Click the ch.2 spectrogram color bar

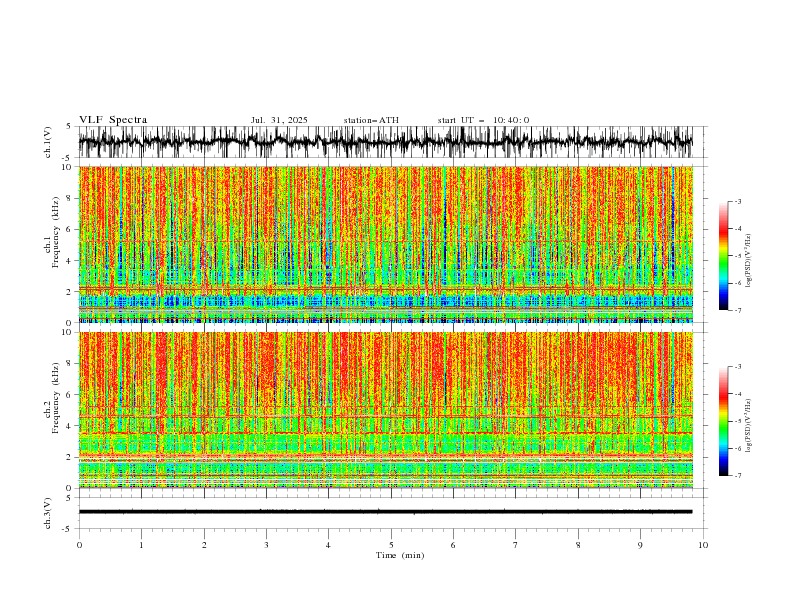pyautogui.click(x=723, y=421)
